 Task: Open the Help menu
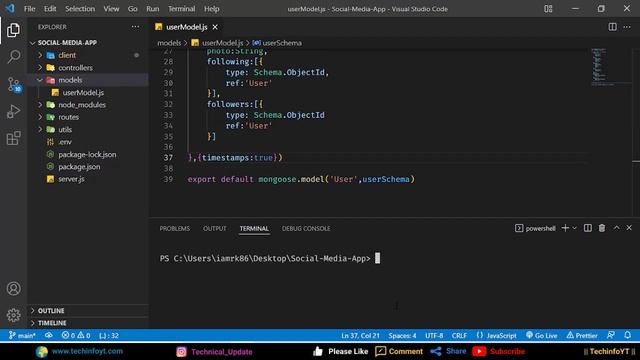click(x=211, y=9)
